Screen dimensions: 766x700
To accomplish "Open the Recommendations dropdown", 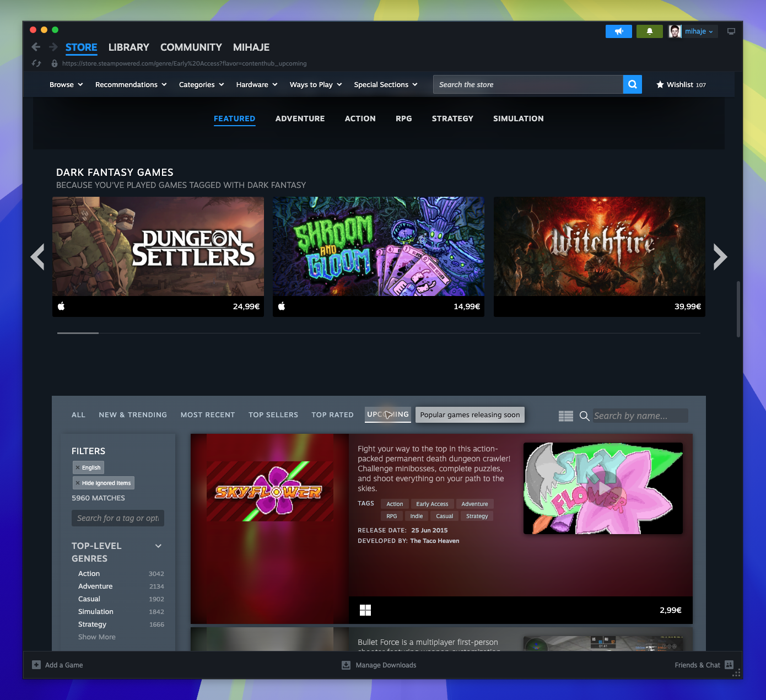I will 131,84.
